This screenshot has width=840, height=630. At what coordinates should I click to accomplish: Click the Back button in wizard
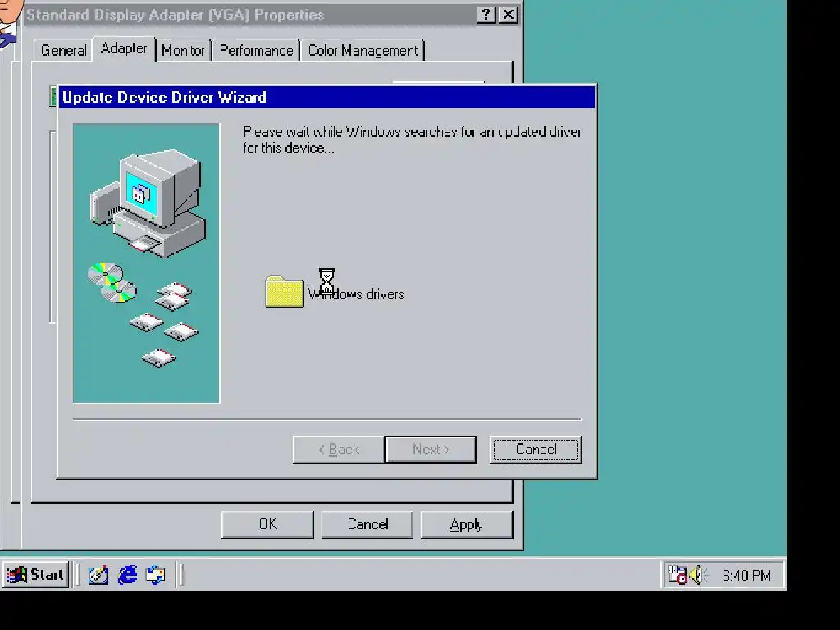click(339, 450)
